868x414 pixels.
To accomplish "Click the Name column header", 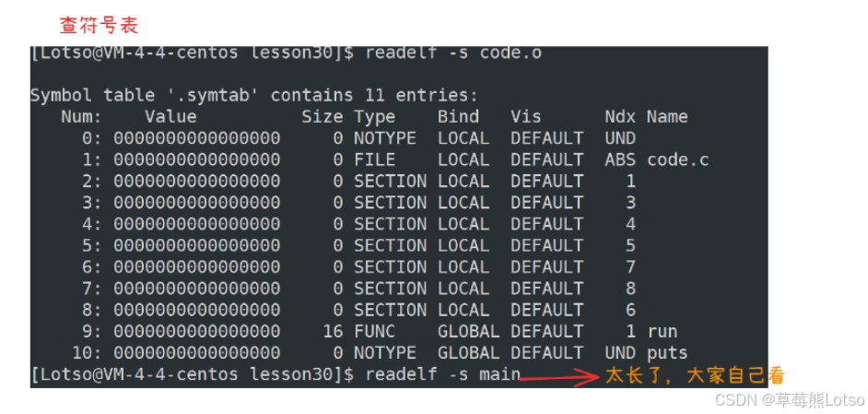I will pos(667,117).
